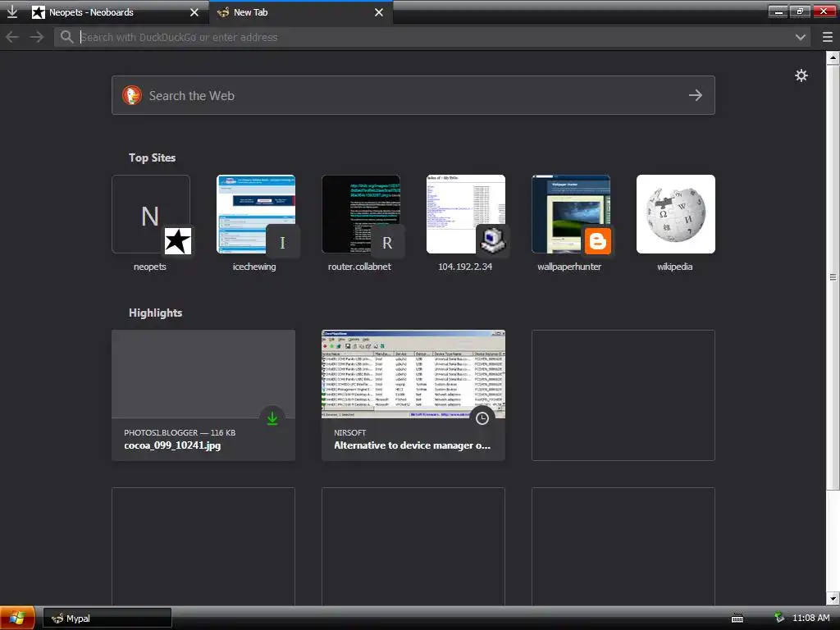This screenshot has width=840, height=630.
Task: Open the icechewing top site tile
Action: coord(256,214)
